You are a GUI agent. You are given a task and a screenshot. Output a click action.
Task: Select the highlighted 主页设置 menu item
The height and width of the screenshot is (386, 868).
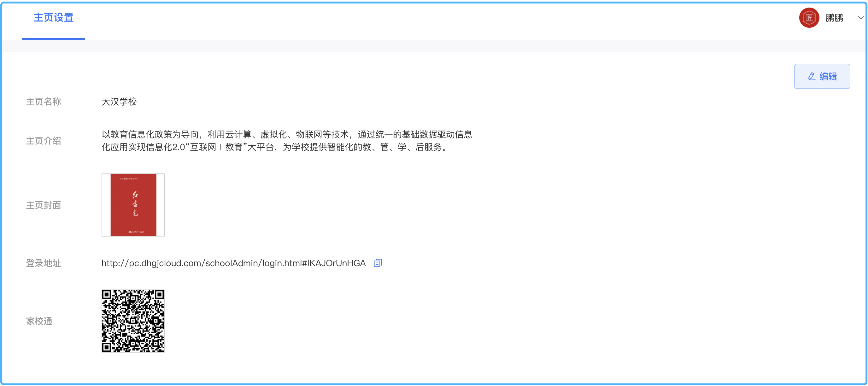tap(53, 18)
